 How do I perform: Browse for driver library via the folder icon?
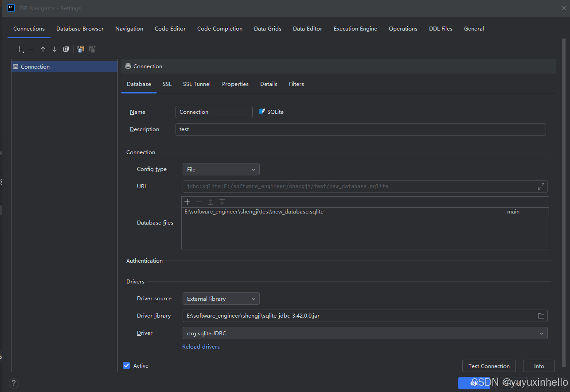point(541,315)
